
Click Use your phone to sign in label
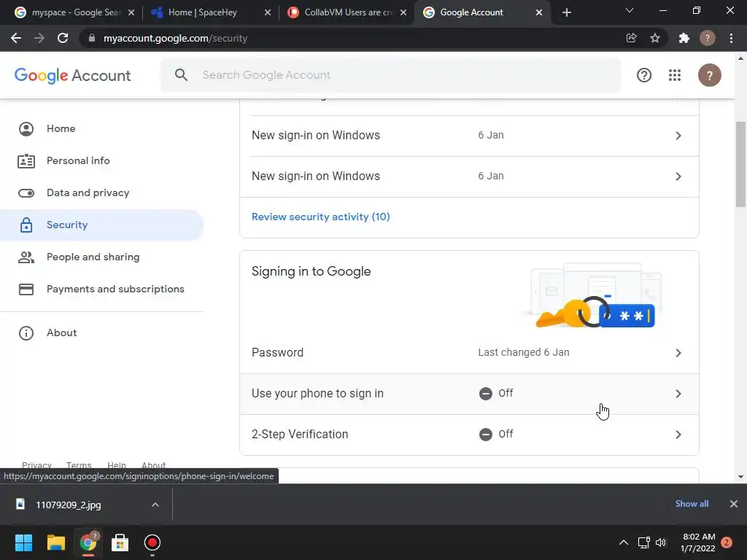(317, 393)
